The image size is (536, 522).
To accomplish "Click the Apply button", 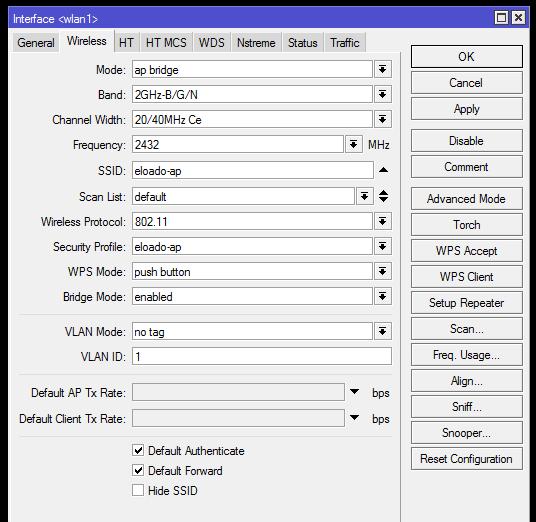I will pyautogui.click(x=467, y=109).
